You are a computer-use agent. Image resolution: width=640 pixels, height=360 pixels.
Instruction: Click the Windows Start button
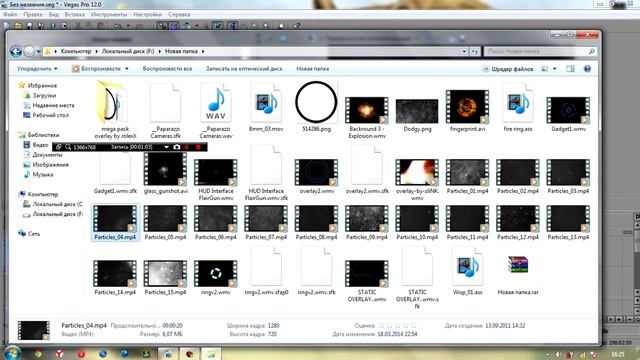point(12,353)
